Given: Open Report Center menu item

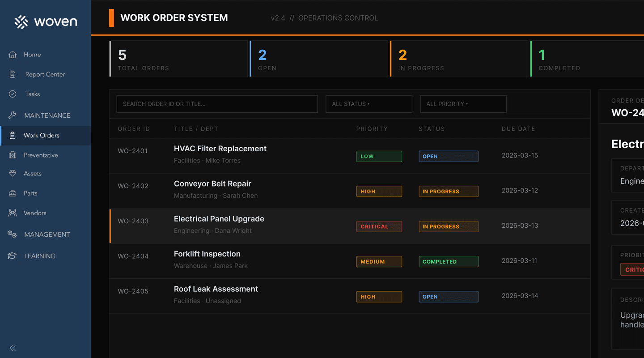Looking at the screenshot, I should [45, 74].
